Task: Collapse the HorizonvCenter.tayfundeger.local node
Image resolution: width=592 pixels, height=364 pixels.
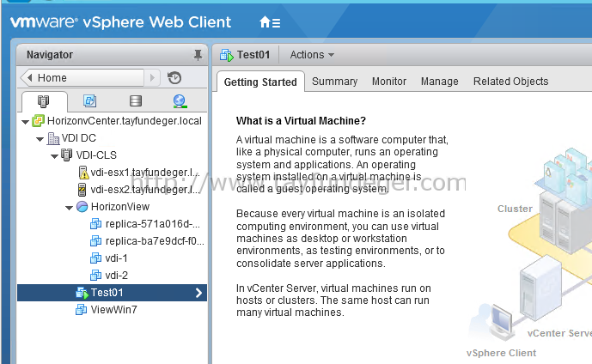Action: click(x=25, y=122)
